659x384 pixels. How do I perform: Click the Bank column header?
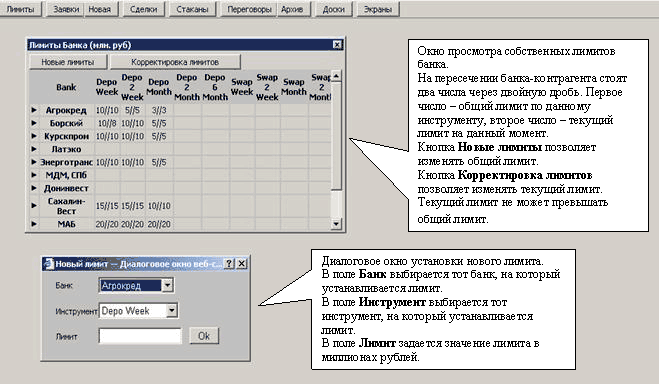click(66, 87)
